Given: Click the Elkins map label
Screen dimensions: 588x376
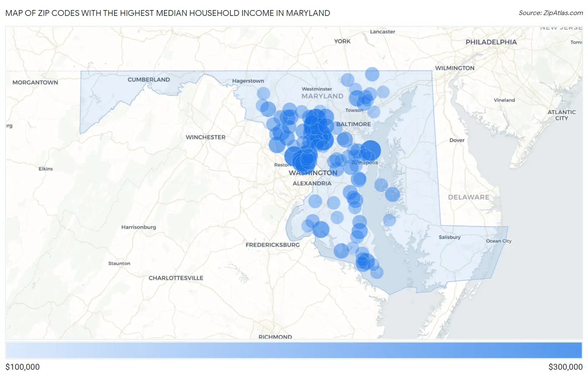Looking at the screenshot, I should click(46, 169).
